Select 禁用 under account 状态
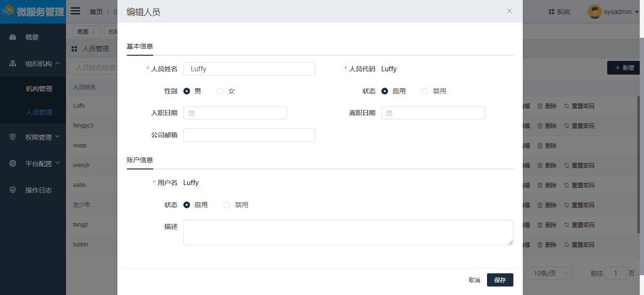Viewport: 644px width, 295px height. [x=227, y=205]
